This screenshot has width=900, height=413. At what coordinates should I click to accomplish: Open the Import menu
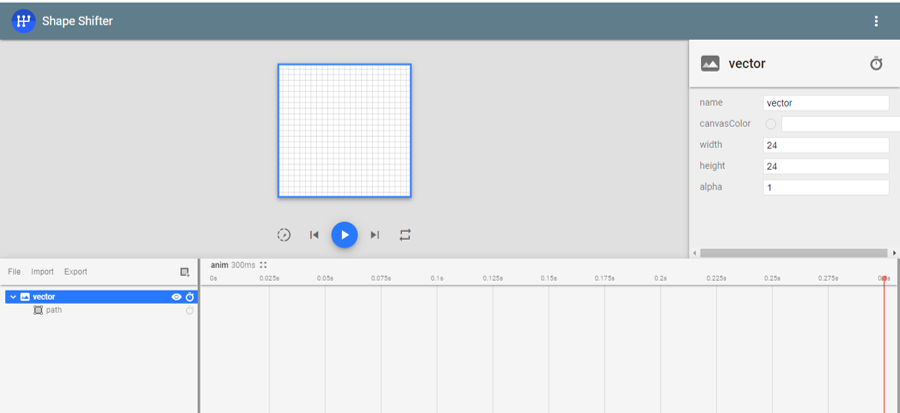42,271
